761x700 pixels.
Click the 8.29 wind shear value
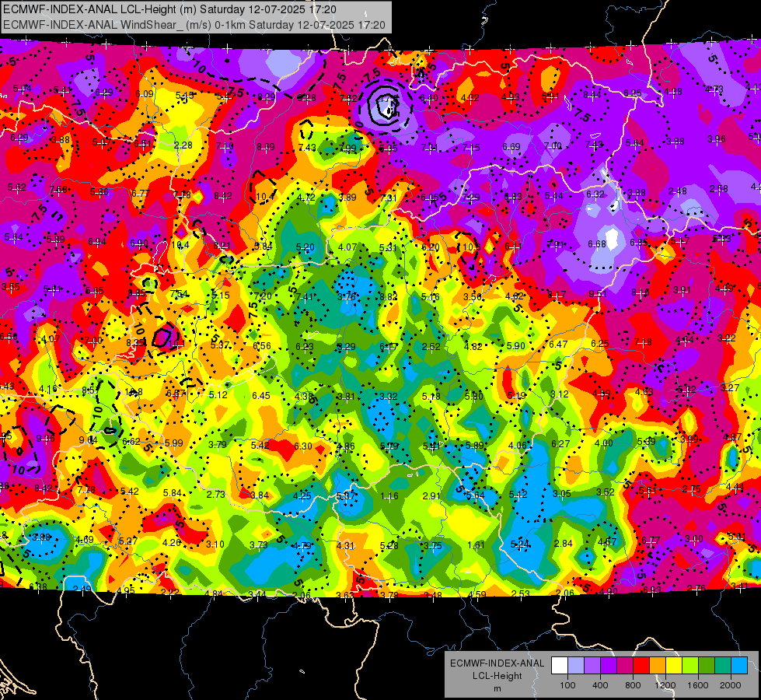click(267, 97)
